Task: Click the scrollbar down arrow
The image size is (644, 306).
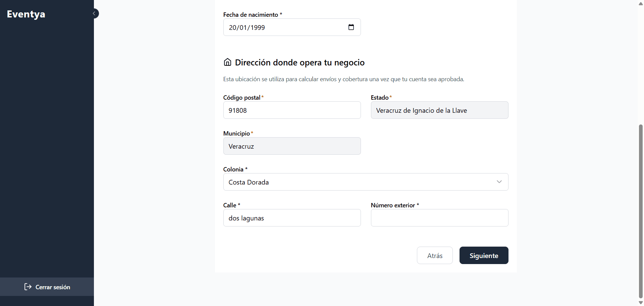Action: [x=640, y=302]
